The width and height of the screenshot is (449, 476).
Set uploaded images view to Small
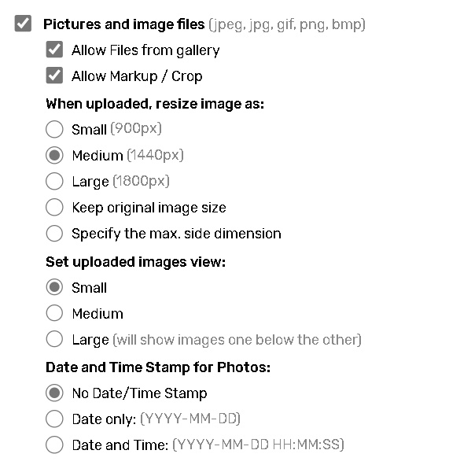click(x=54, y=287)
